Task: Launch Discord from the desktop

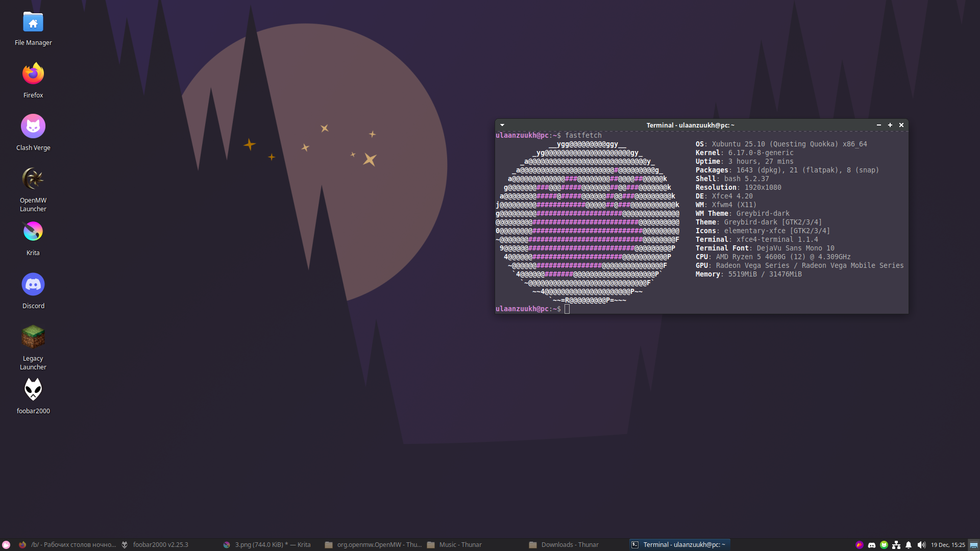Action: [x=33, y=284]
